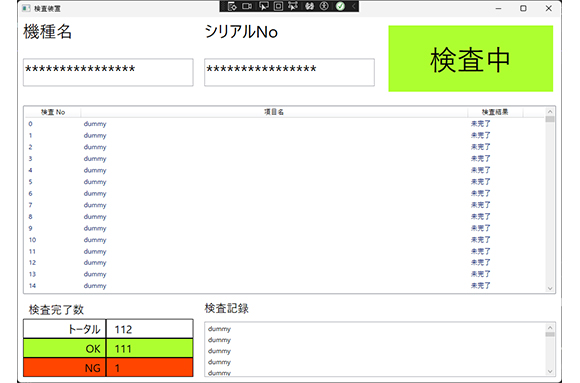Click 未完了 result in row 8
This screenshot has width=580, height=383.
click(x=480, y=216)
